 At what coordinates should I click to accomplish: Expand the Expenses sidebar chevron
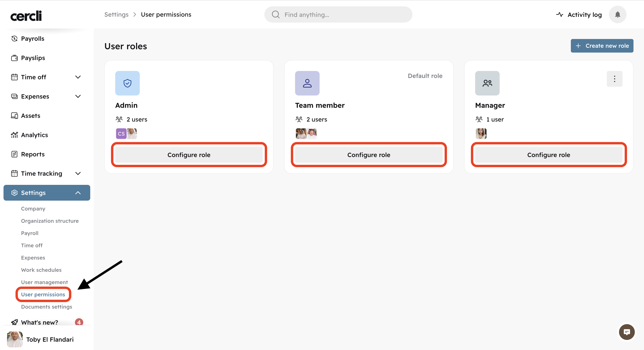coord(78,96)
